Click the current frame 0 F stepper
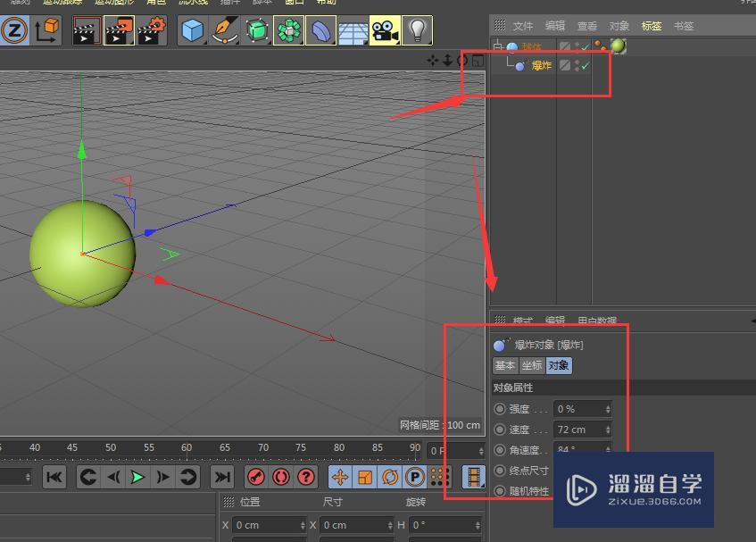The image size is (756, 542). tap(481, 451)
